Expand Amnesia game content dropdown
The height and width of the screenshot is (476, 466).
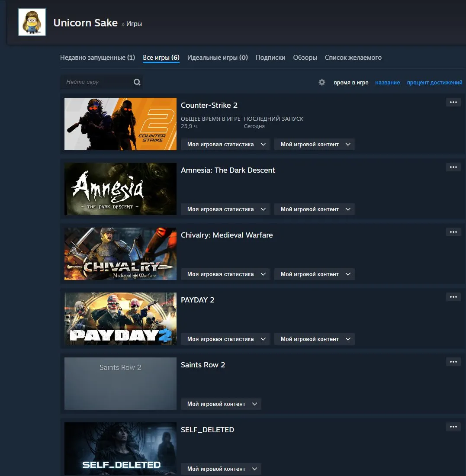(315, 209)
